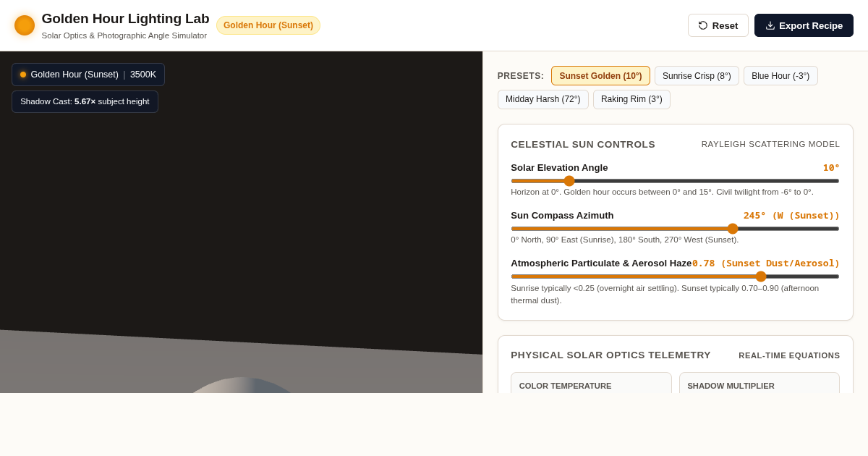
Task: Click the Sun Compass Azimuth label
Action: pos(562,216)
